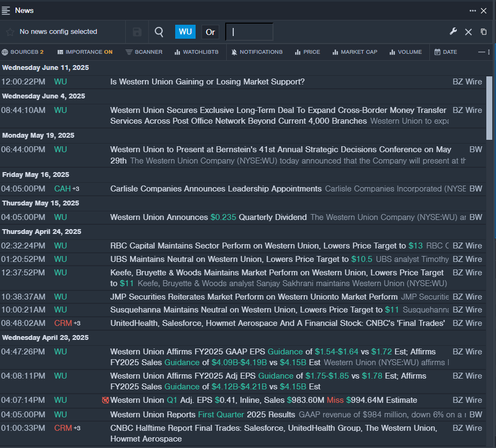Image resolution: width=496 pixels, height=448 pixels.
Task: Open the Date filter
Action: coord(445,52)
